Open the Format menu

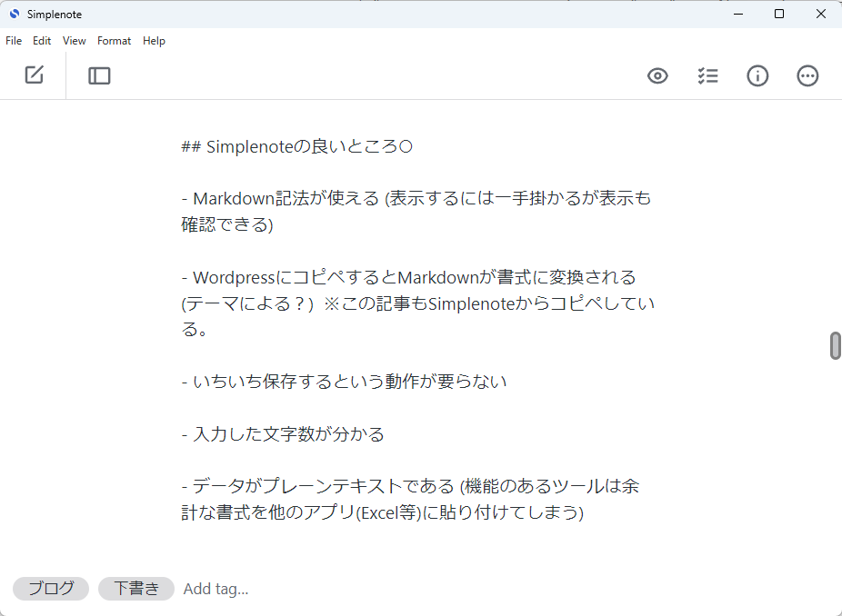114,41
